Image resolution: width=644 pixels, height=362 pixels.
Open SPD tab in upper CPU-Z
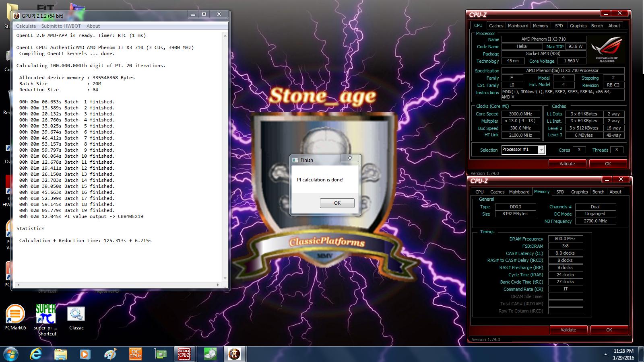[x=559, y=25]
